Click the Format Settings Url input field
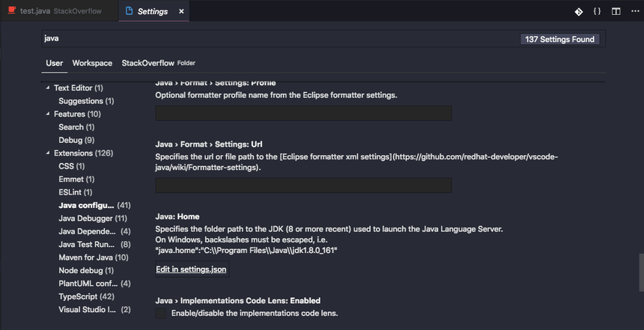The image size is (644, 330). pos(303,186)
